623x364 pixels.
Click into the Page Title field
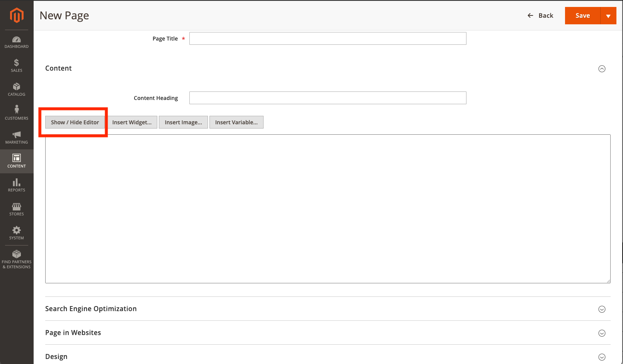click(x=328, y=39)
